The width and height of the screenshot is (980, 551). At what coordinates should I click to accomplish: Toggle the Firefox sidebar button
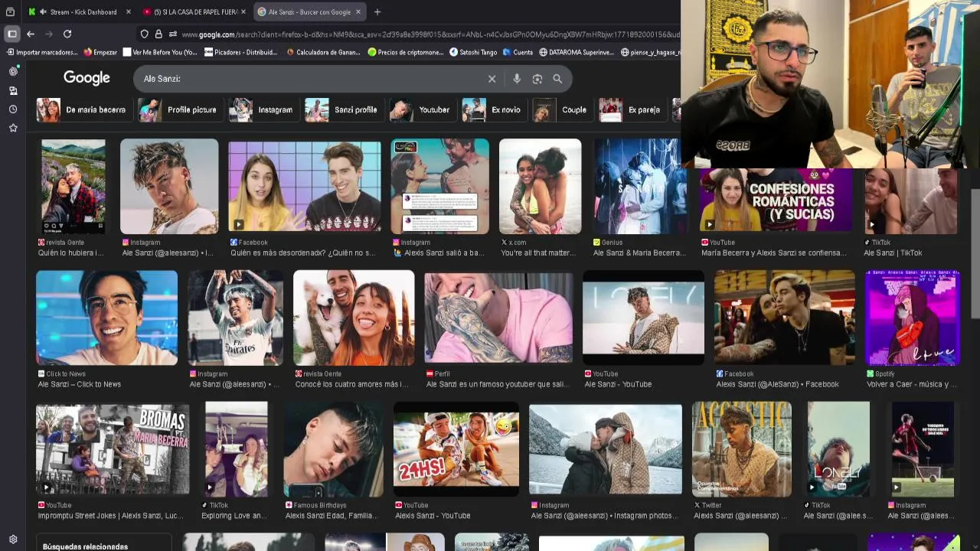[12, 34]
